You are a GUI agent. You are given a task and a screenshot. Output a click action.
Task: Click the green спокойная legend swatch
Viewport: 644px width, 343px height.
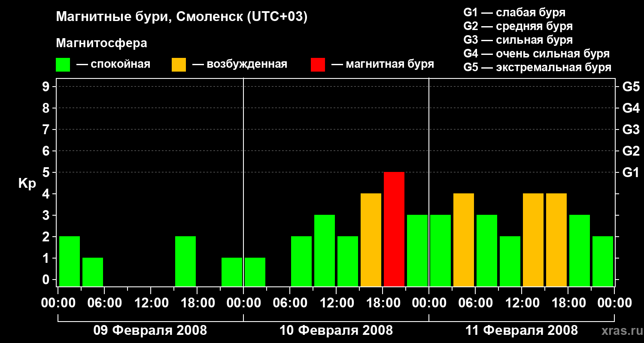63,65
